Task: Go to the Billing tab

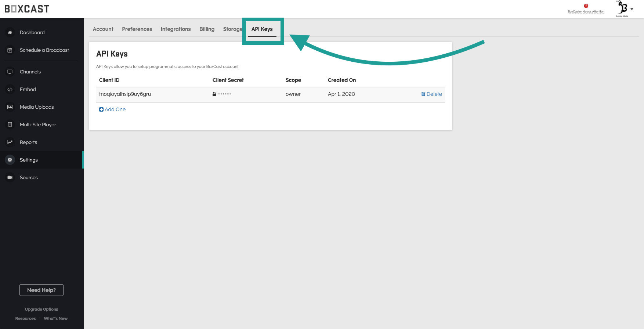Action: pyautogui.click(x=207, y=29)
